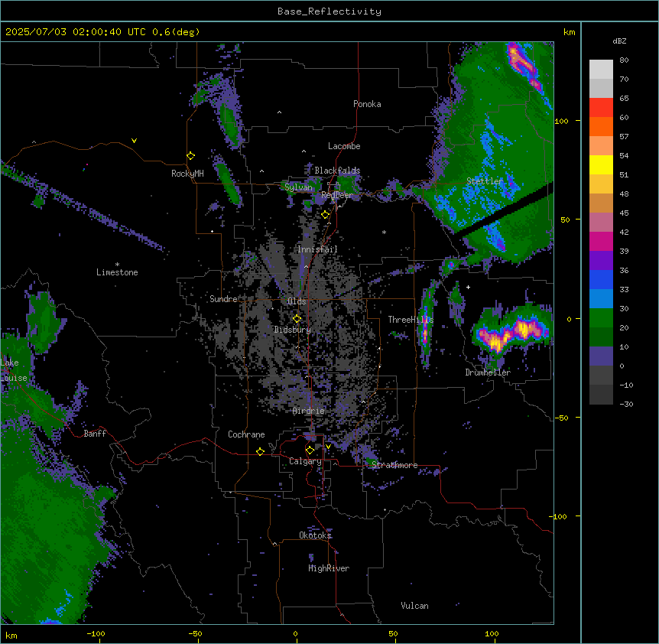
Task: Click the asterisk marker above Limestone label
Action: tap(117, 265)
